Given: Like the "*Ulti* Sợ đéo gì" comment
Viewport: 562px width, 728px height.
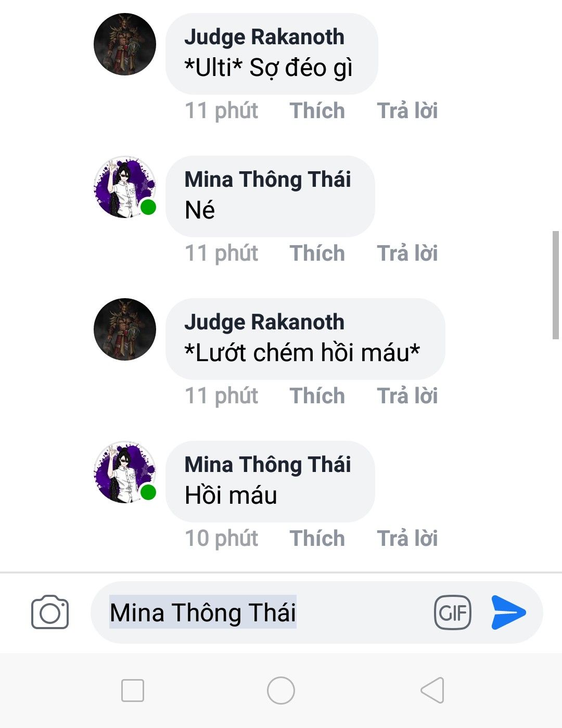Looking at the screenshot, I should (317, 111).
